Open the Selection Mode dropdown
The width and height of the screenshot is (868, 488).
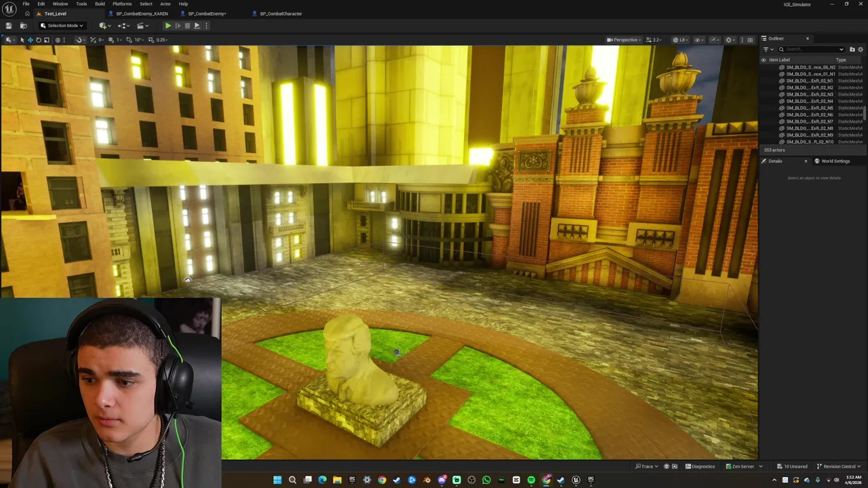(x=62, y=26)
